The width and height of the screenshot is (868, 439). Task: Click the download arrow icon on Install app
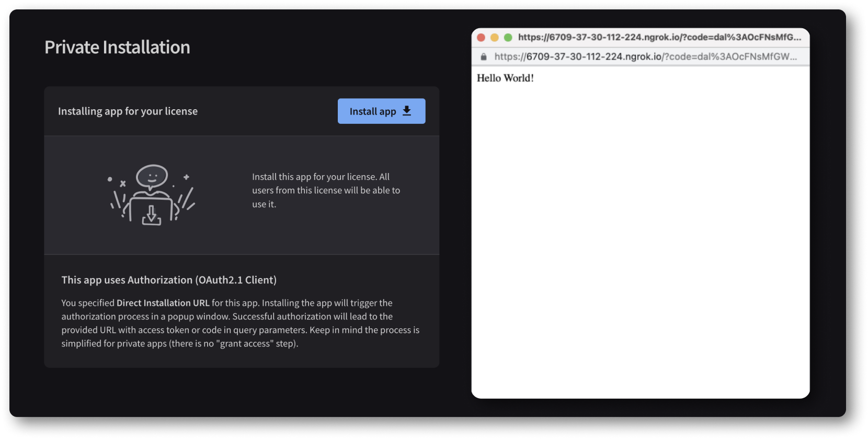407,111
